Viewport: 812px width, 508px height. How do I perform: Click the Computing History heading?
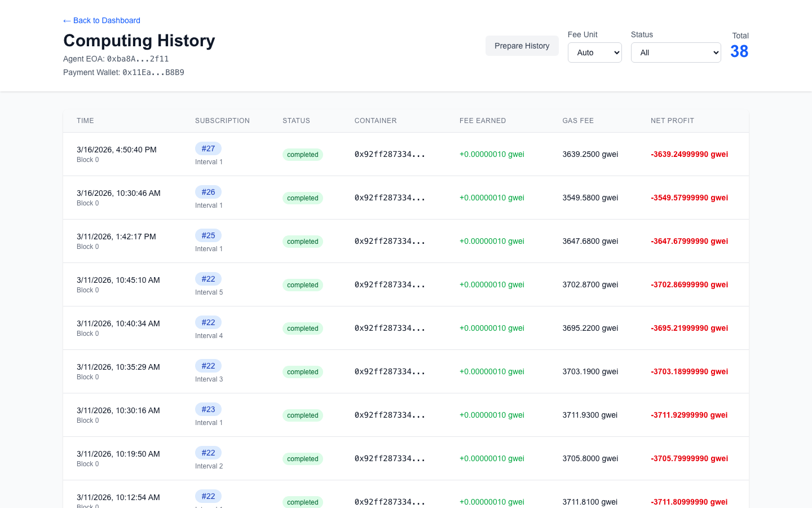(139, 41)
